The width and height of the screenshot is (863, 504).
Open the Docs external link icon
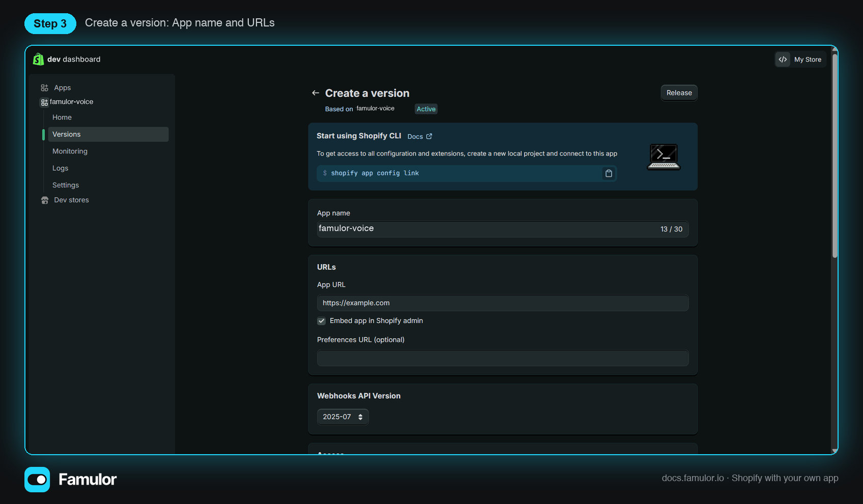point(429,136)
